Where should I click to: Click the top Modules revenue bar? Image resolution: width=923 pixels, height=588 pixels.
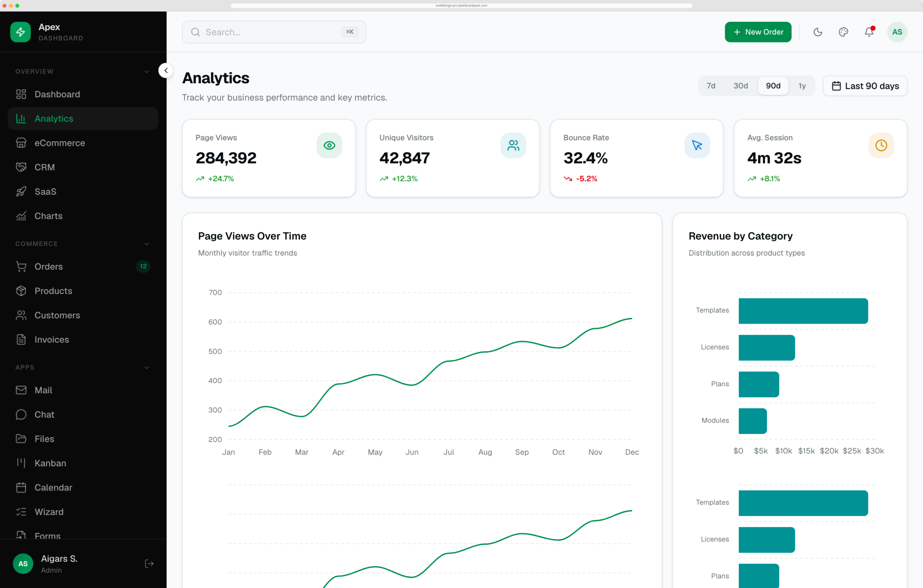click(x=752, y=421)
